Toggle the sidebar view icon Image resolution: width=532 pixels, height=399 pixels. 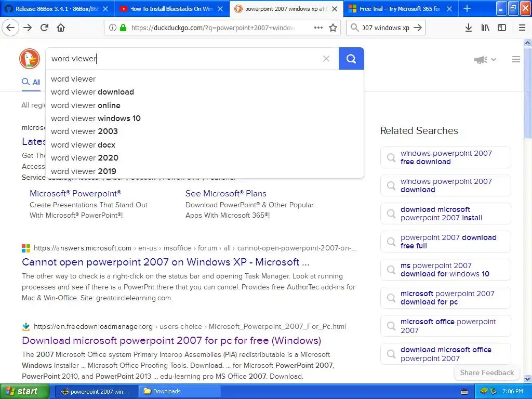click(502, 28)
